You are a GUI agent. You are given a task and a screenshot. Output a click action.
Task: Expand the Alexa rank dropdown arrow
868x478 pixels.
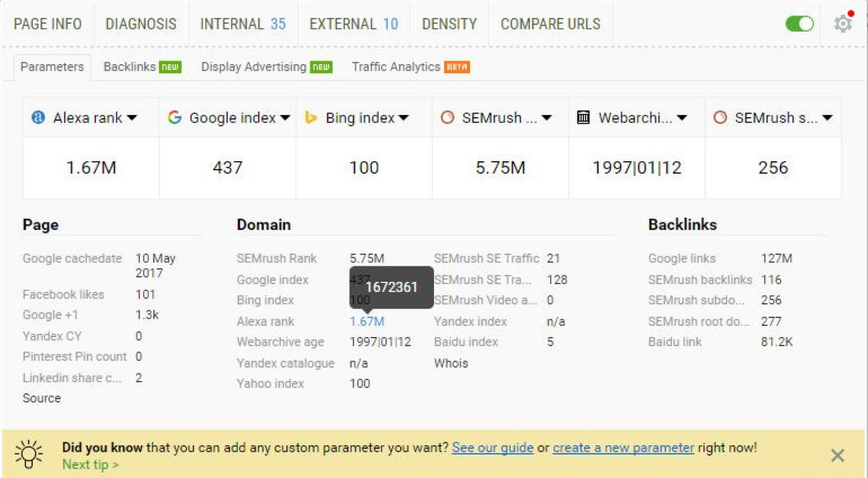(x=132, y=118)
